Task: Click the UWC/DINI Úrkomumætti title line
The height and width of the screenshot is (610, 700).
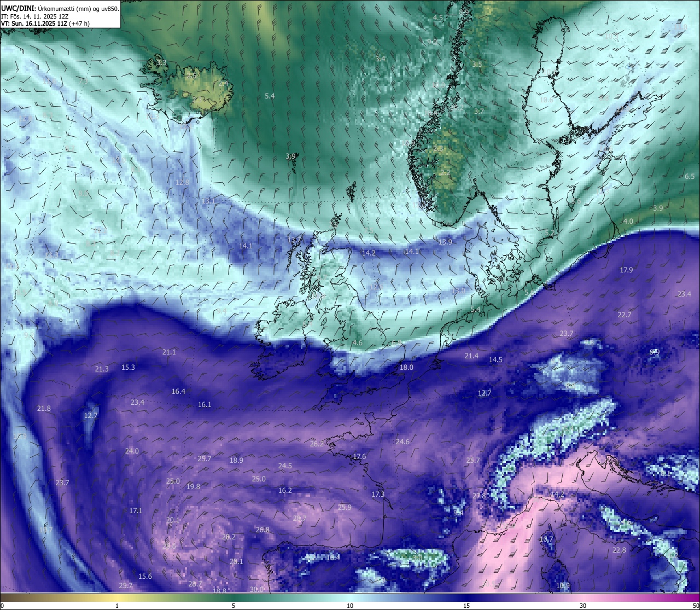Action: [60, 9]
